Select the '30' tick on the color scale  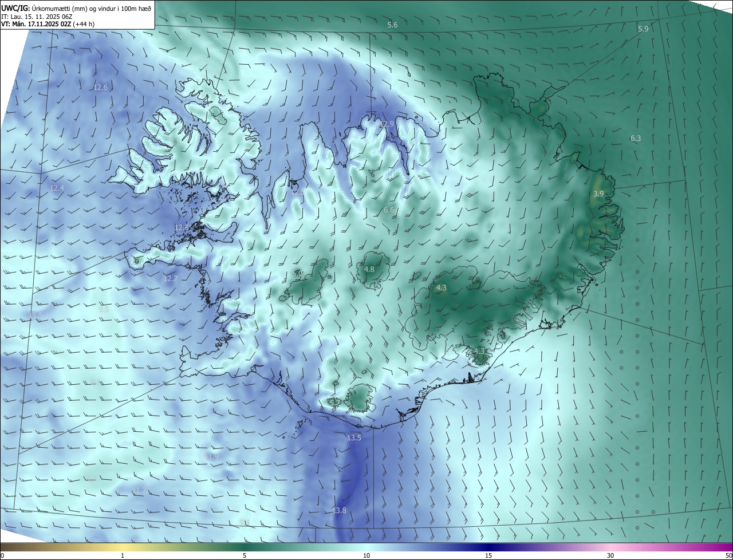click(610, 555)
